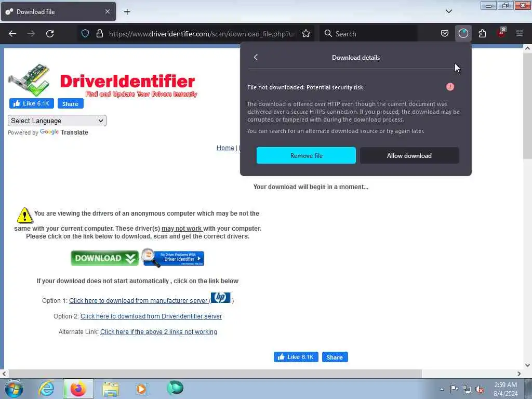Screen dimensions: 532x399
Task: Close the Download file tab
Action: 107,11
